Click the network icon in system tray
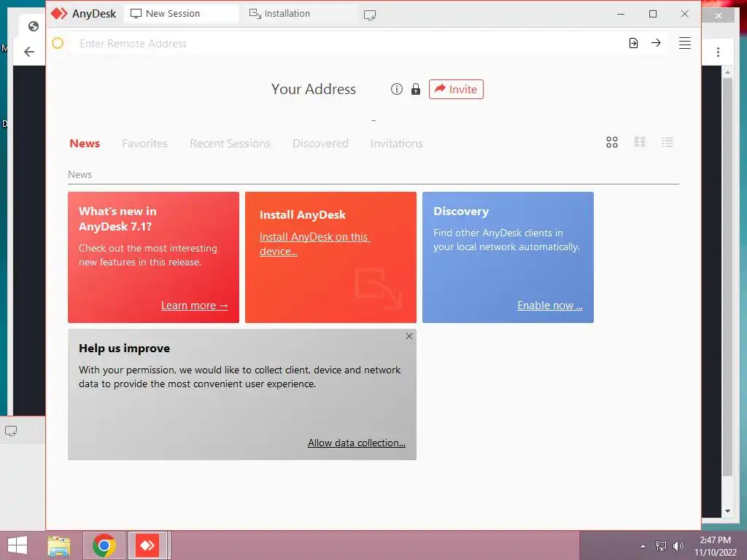The width and height of the screenshot is (747, 560). (661, 545)
